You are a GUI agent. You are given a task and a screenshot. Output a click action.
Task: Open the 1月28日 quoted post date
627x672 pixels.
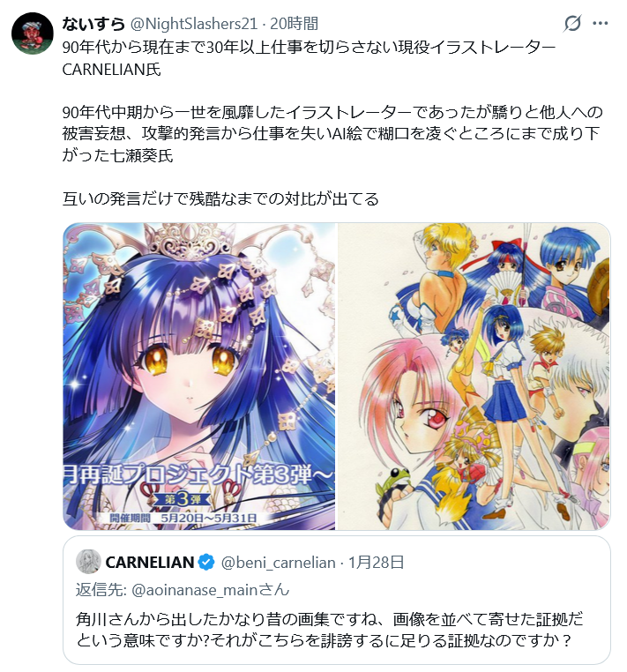pos(377,563)
